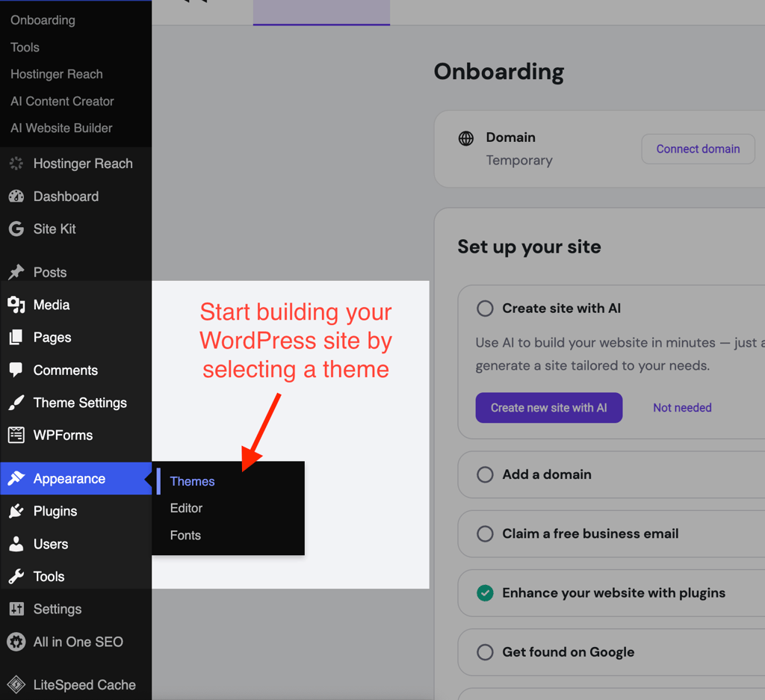Expand the Add a domain step title
Viewport: 765px width, 700px height.
click(547, 474)
